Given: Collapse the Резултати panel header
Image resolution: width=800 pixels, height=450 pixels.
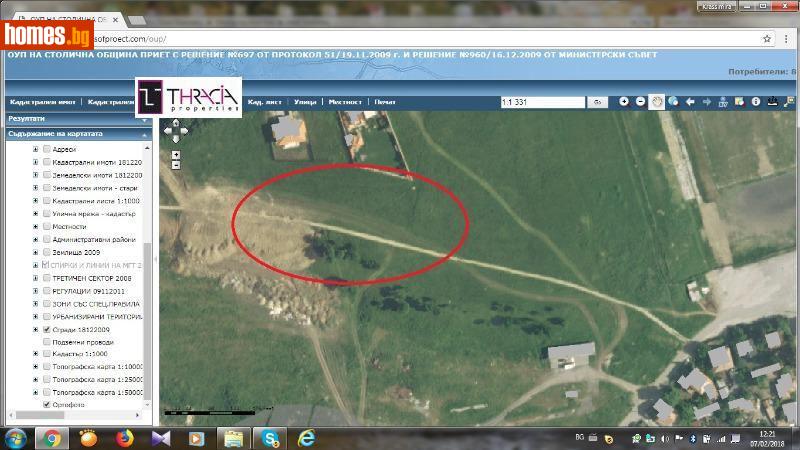Looking at the screenshot, I should (79, 119).
